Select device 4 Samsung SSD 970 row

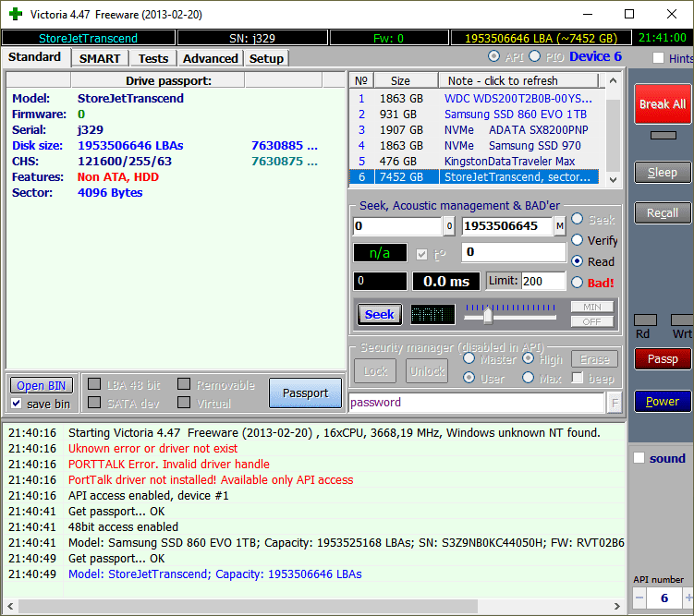point(474,146)
